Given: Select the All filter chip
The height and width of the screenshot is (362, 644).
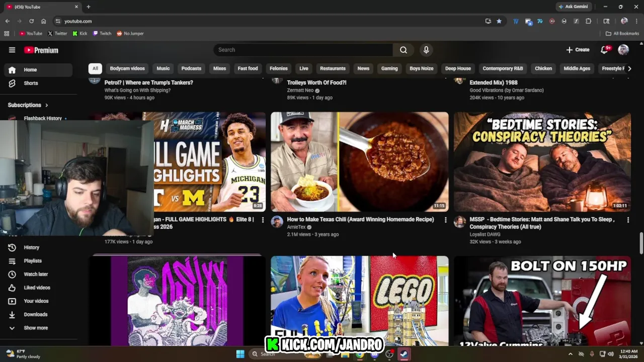Looking at the screenshot, I should click(95, 68).
